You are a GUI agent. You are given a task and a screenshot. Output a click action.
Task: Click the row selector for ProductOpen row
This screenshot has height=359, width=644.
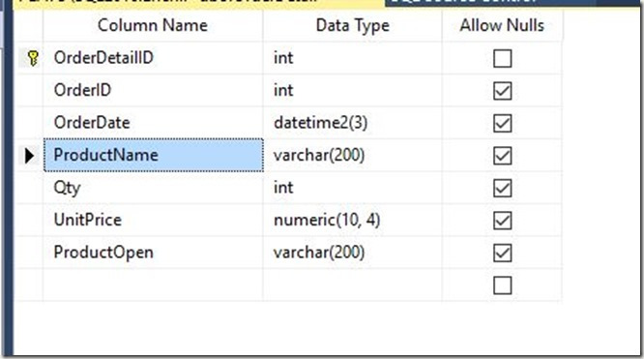click(30, 253)
